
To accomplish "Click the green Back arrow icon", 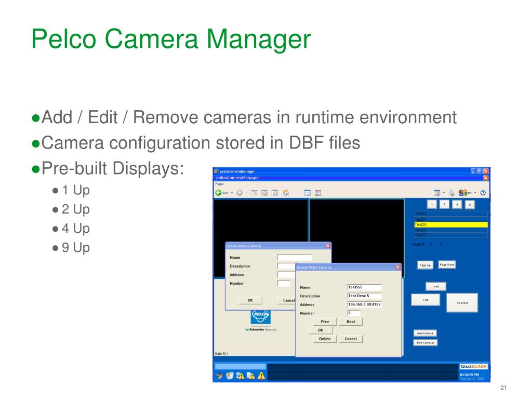I will click(x=219, y=193).
